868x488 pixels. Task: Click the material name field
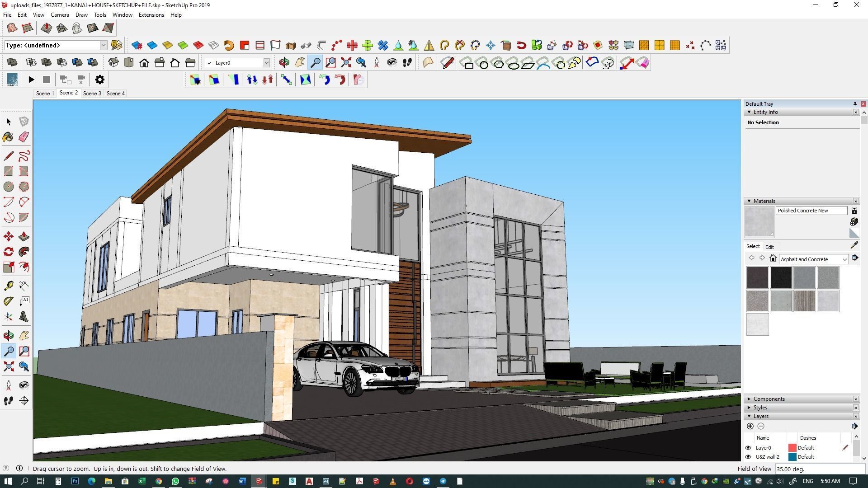tap(811, 211)
